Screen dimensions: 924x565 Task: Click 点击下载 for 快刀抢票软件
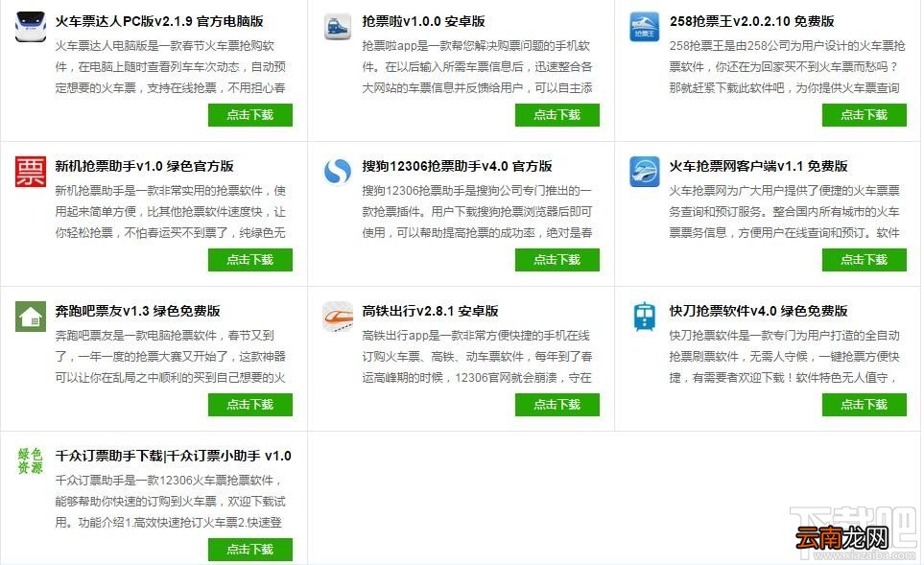[x=865, y=405]
